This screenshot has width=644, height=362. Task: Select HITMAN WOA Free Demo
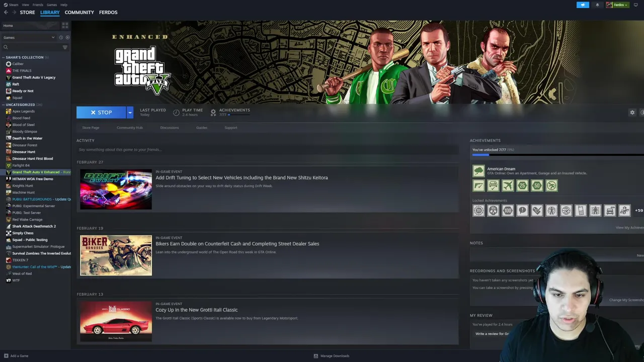click(x=32, y=179)
